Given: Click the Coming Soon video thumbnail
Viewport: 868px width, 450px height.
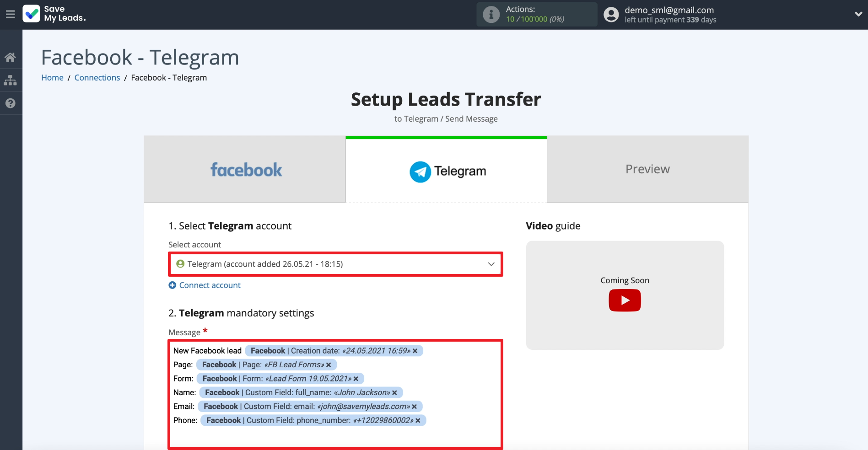Looking at the screenshot, I should tap(625, 295).
